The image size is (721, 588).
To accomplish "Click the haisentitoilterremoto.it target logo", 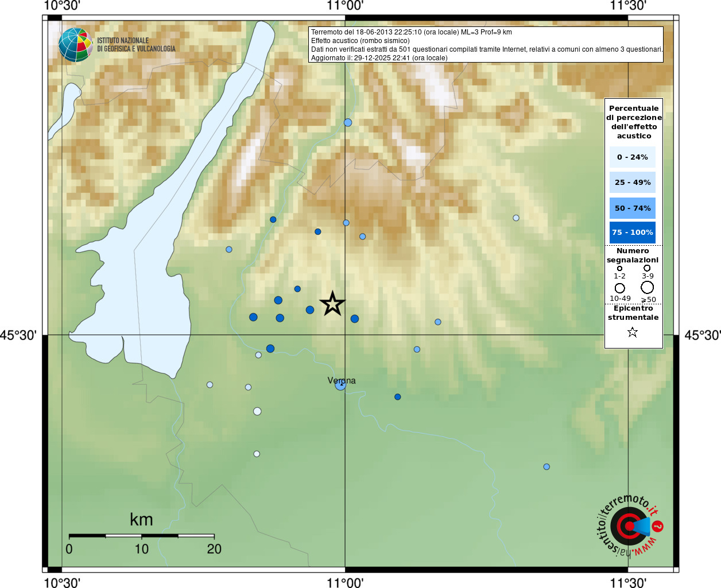I will pyautogui.click(x=630, y=526).
